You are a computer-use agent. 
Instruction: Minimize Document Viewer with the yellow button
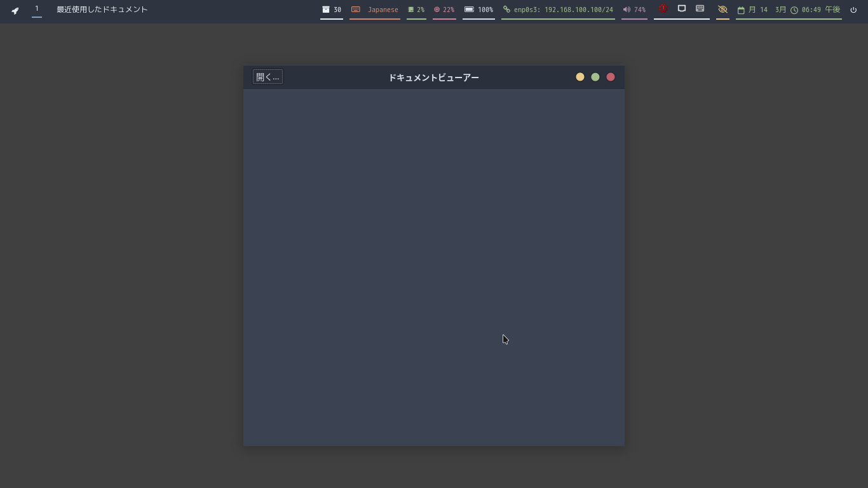580,77
